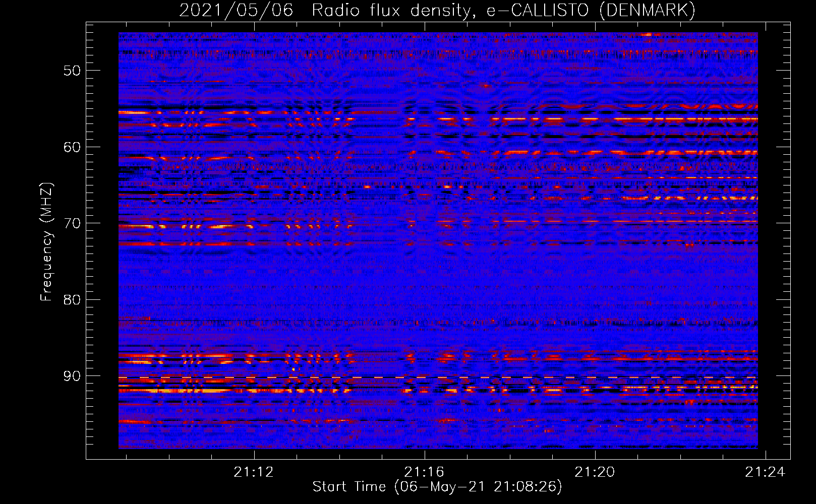Click the 60 MHz frequency tick label

(x=72, y=147)
